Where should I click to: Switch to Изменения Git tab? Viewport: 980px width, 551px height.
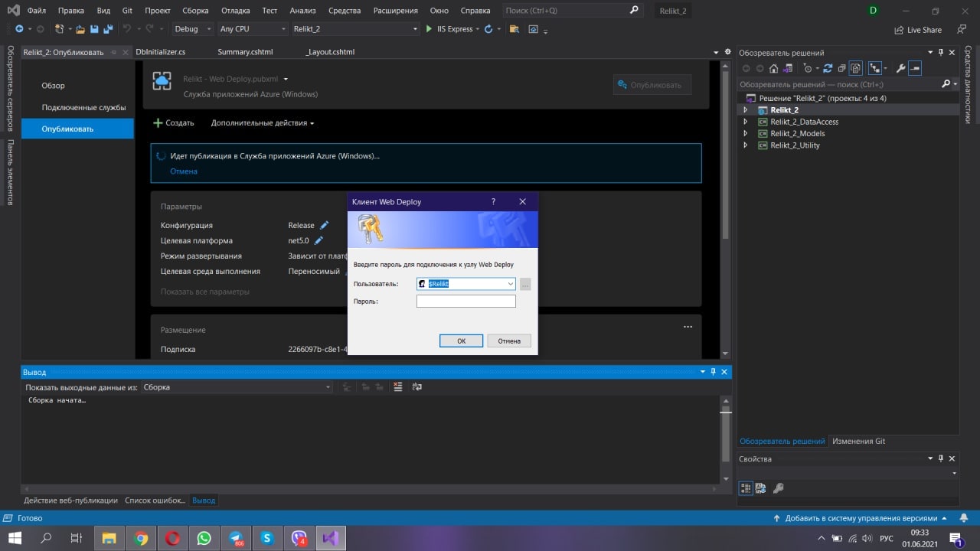[x=858, y=442]
